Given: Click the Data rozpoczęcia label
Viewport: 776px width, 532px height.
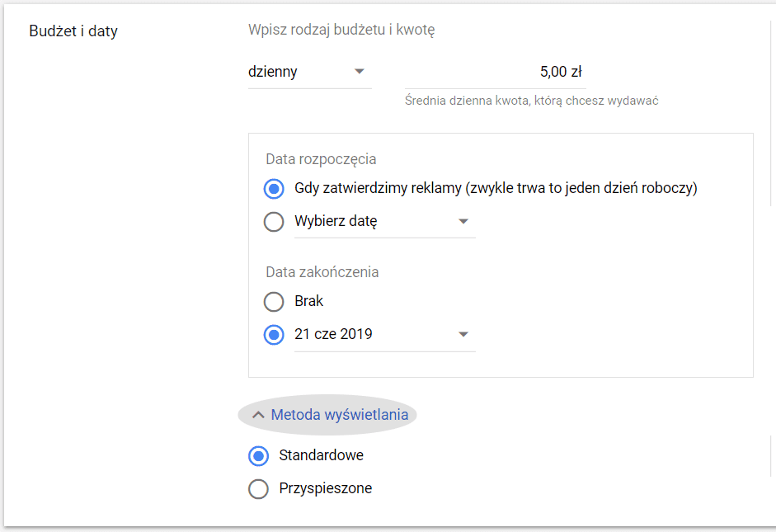Looking at the screenshot, I should tap(321, 159).
